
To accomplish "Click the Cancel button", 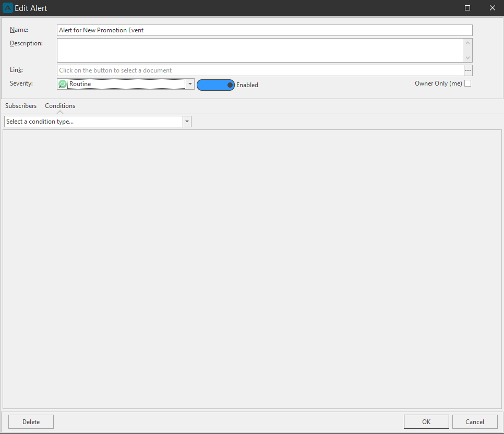I will click(475, 422).
